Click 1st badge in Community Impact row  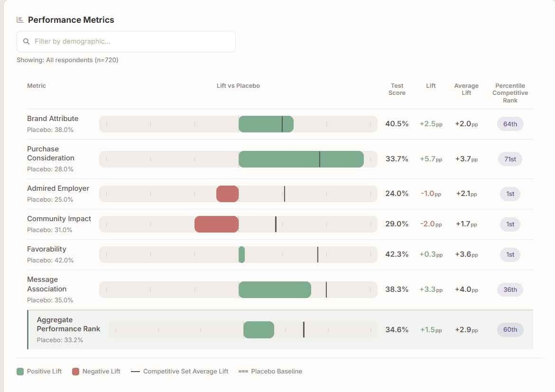click(x=510, y=224)
